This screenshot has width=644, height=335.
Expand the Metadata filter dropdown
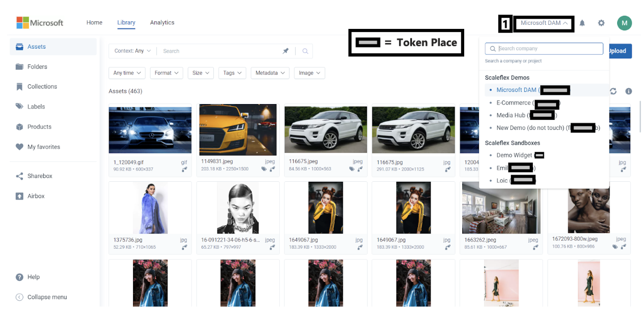270,73
